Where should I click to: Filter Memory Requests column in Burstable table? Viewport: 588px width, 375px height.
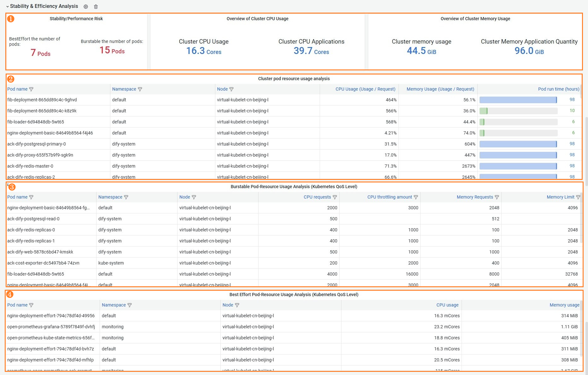pos(497,197)
